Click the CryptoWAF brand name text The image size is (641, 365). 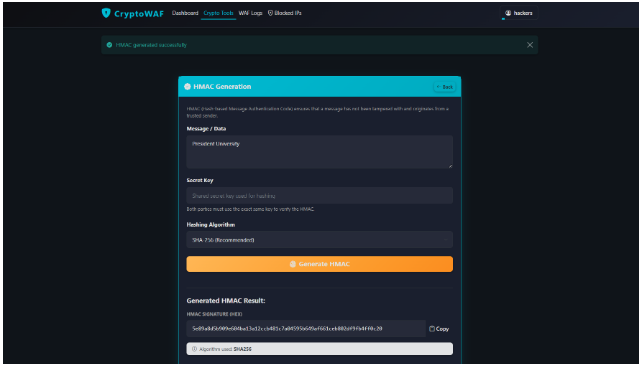[139, 13]
